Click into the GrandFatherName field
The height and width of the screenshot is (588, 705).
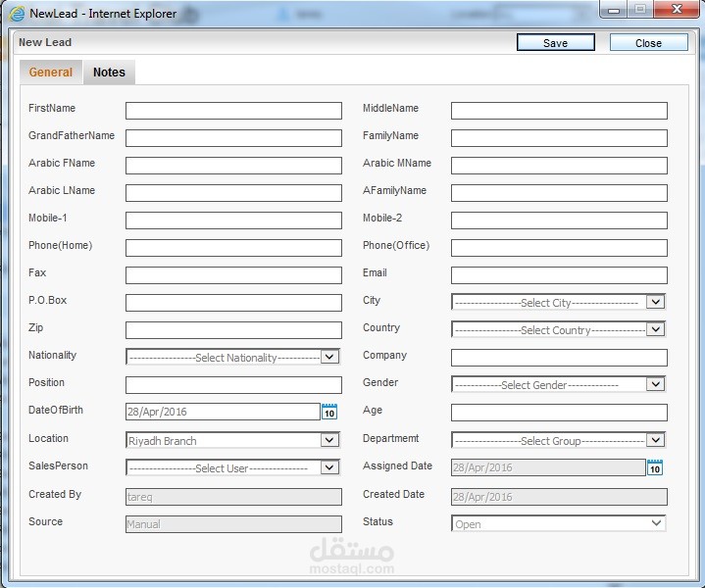tap(233, 138)
